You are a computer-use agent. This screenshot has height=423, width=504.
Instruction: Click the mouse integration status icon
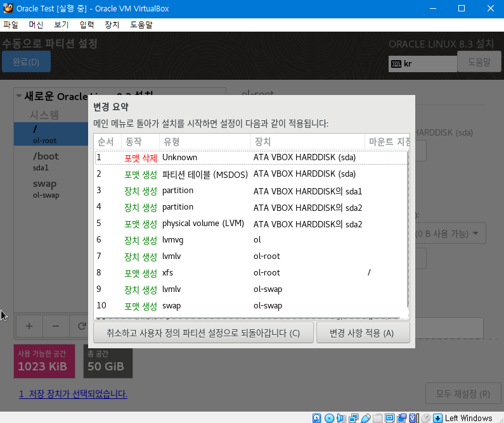point(425,418)
